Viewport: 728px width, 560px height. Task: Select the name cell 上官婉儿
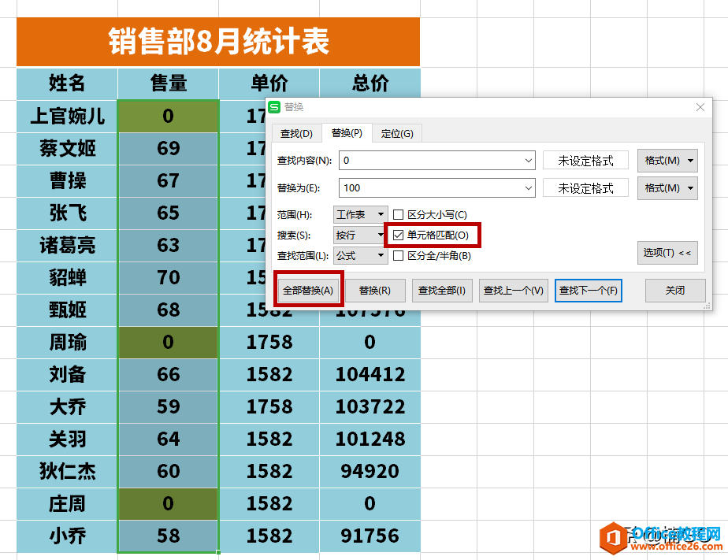(67, 116)
